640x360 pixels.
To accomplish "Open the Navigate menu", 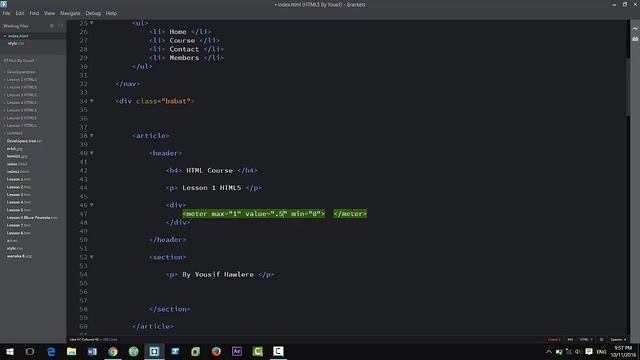I will (70, 13).
